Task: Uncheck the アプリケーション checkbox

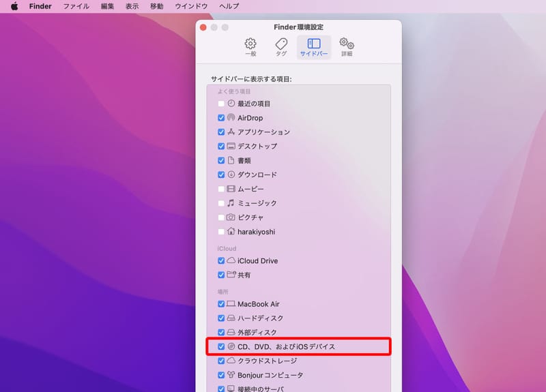Action: (221, 132)
